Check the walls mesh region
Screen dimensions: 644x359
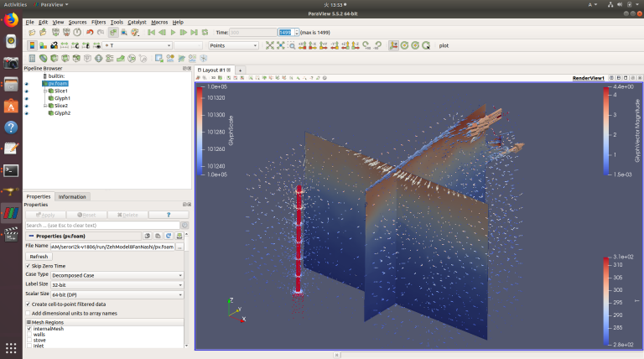pos(30,334)
